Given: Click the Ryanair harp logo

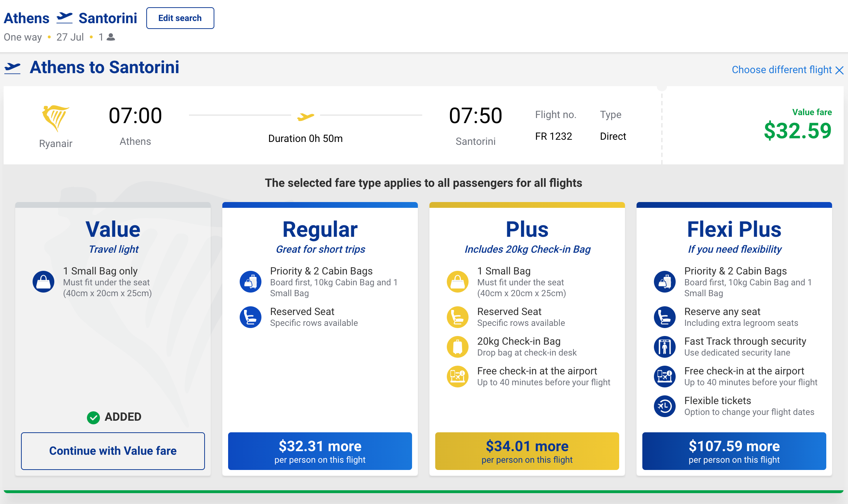Looking at the screenshot, I should point(55,118).
